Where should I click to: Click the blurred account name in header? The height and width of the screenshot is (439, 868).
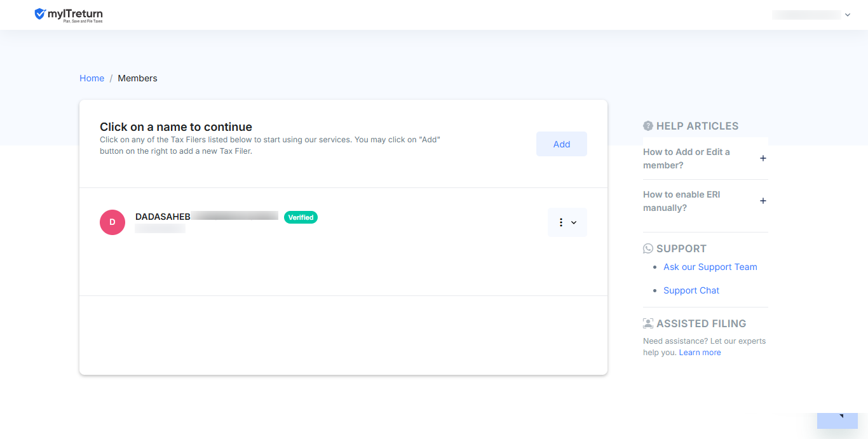(806, 15)
